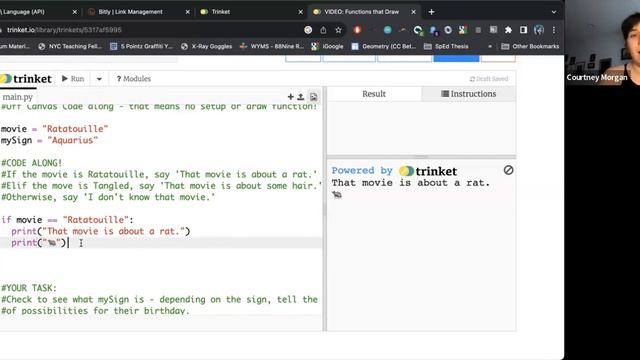Click the trinket logo in output pane
Image resolution: width=640 pixels, height=360 pixels.
pyautogui.click(x=428, y=171)
